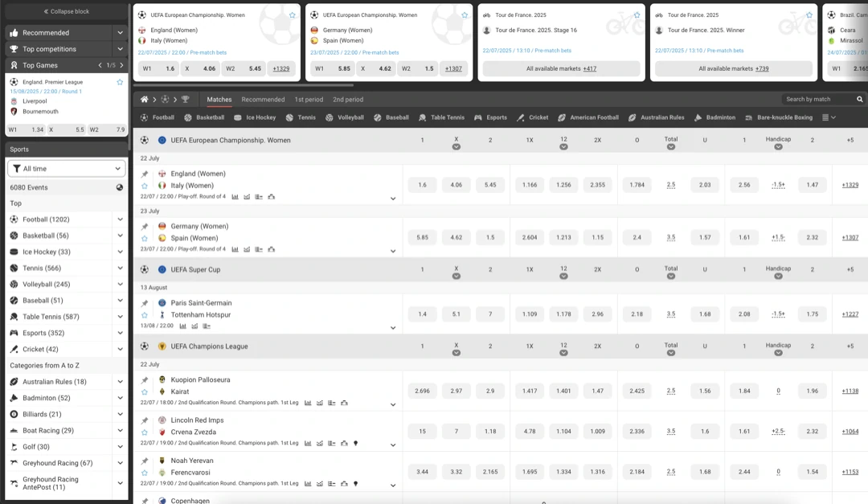The width and height of the screenshot is (868, 504).
Task: Select Tennis in sports bar
Action: click(x=301, y=117)
